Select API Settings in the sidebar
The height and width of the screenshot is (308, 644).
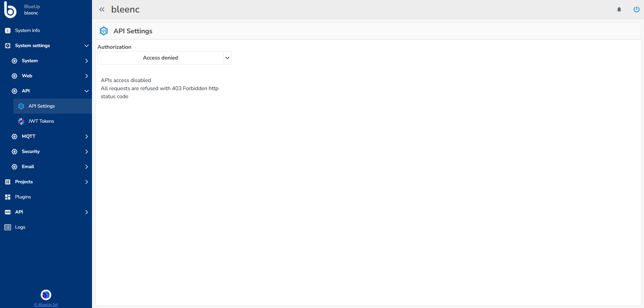(42, 106)
